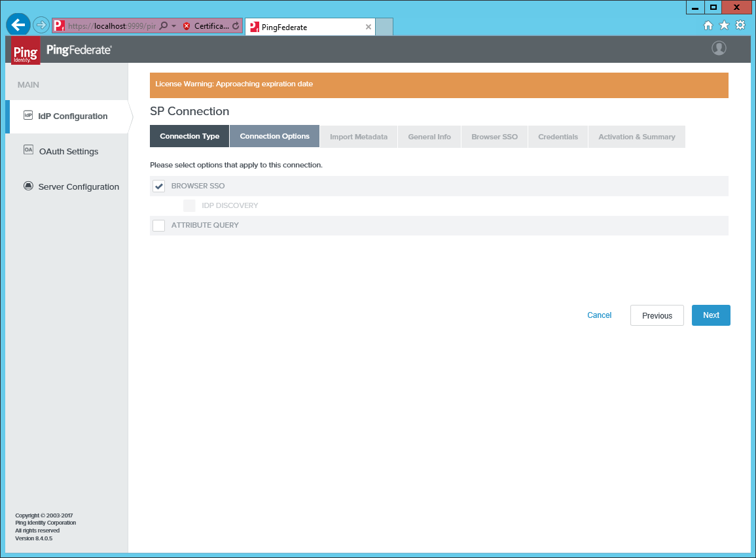Click the Version 8.4.0.5 text
Image resolution: width=756 pixels, height=558 pixels.
pyautogui.click(x=34, y=538)
